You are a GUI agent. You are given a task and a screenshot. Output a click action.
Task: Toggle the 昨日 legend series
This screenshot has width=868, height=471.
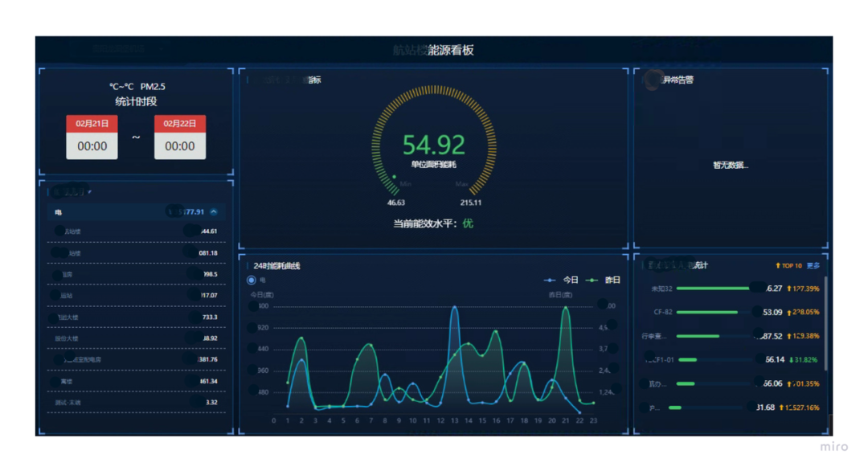(x=604, y=280)
